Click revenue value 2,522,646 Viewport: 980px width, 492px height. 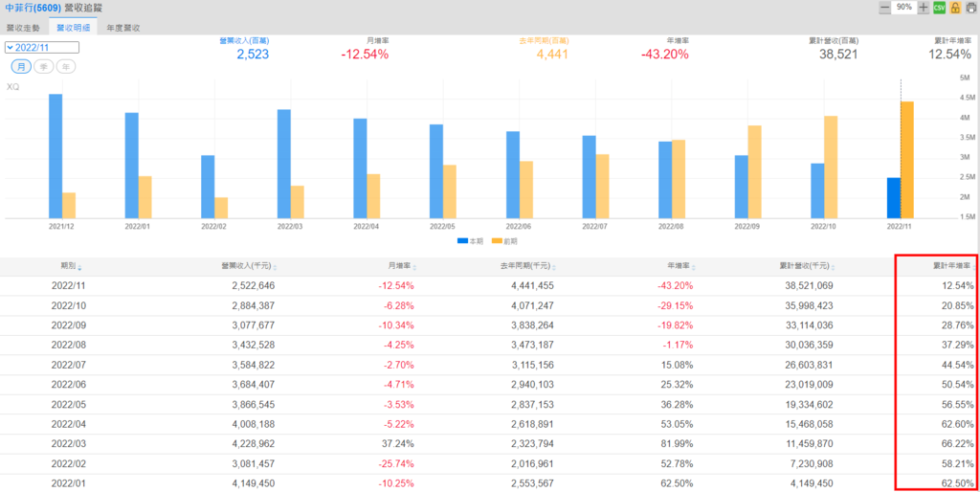click(253, 285)
